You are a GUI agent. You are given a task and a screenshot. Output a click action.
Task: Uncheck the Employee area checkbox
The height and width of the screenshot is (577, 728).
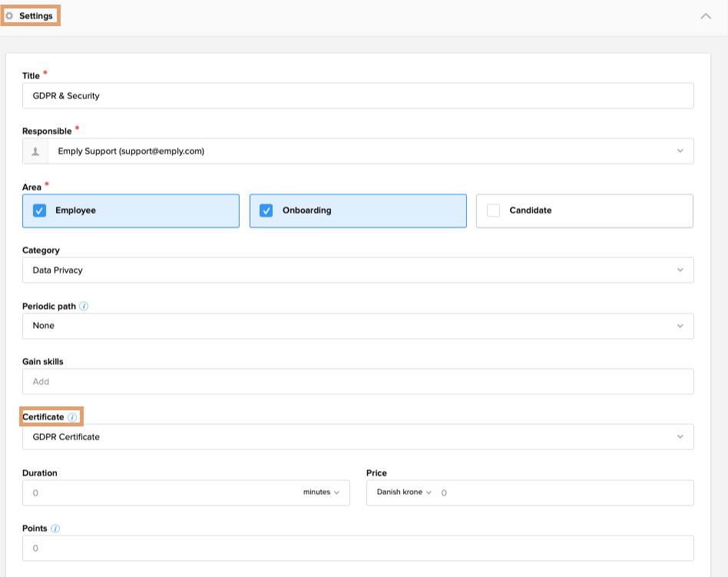40,211
